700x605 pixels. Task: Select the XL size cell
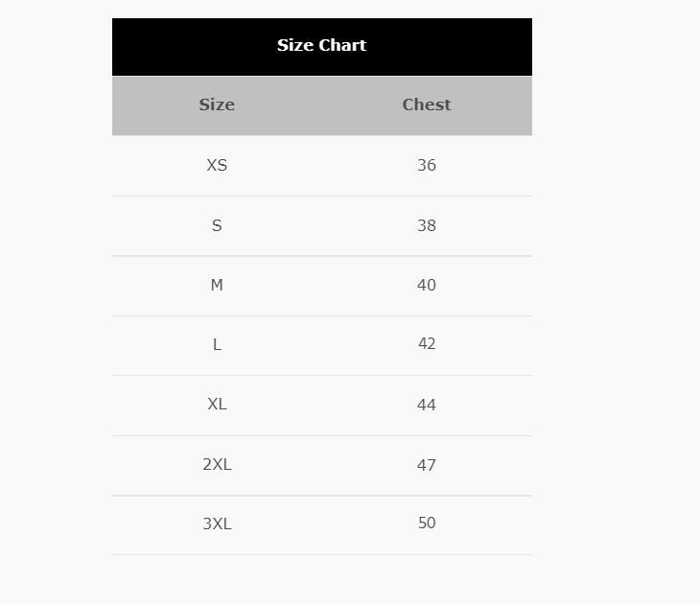click(x=217, y=405)
